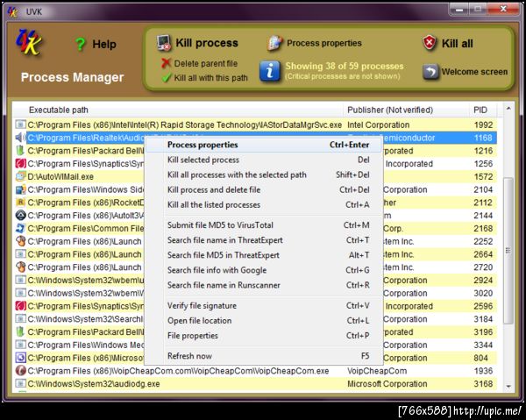Screen dimensions: 526x420
Task: Click the scrollbar up arrow of the list
Action: click(508, 109)
